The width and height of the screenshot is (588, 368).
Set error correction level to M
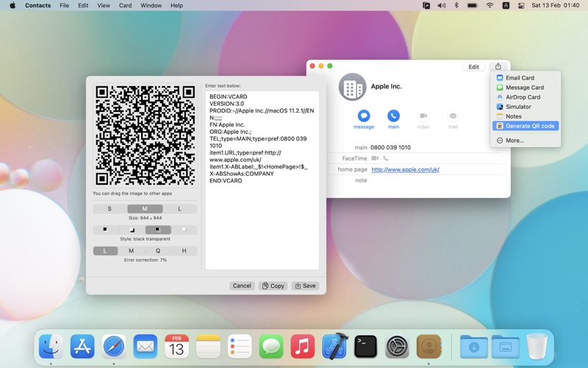click(x=132, y=250)
